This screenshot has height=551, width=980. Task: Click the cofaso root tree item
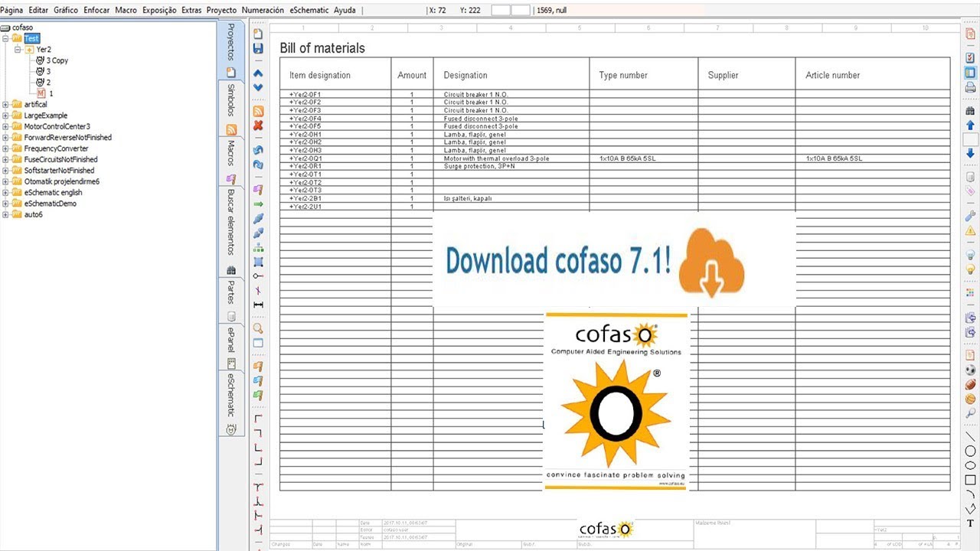[23, 27]
